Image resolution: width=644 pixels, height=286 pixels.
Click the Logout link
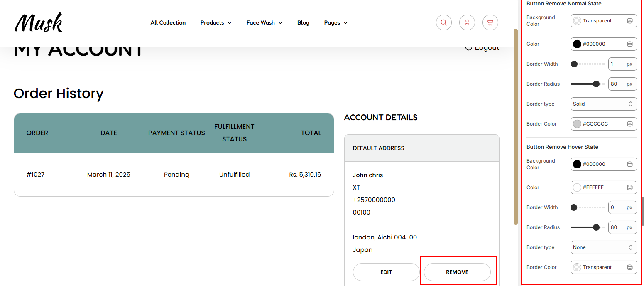tap(482, 47)
